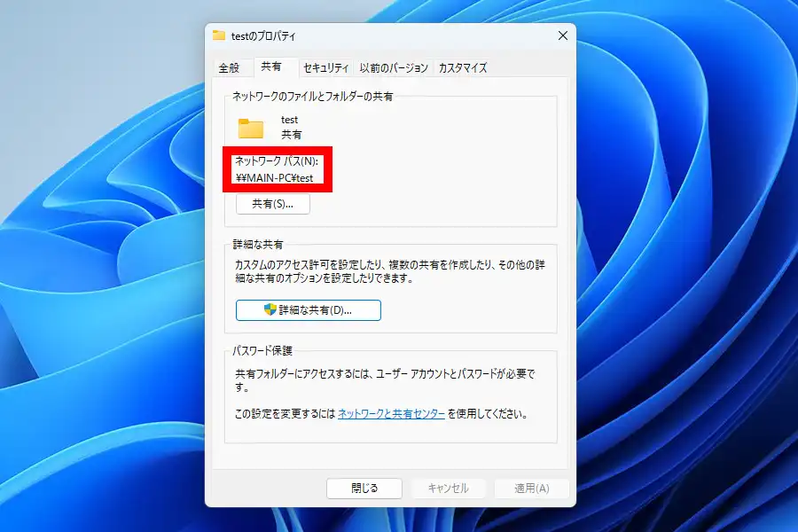Click the ネットワークのファイルとフォルダーの共有 heading
The width and height of the screenshot is (798, 532).
tap(312, 97)
